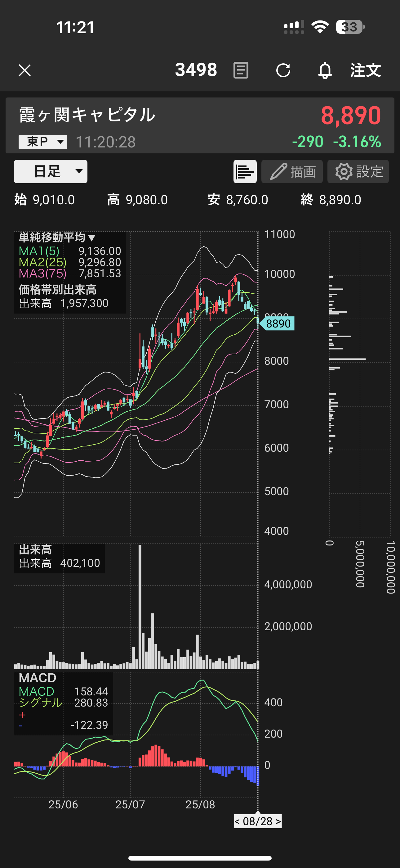Tap the 終 8,890.0 close value
Viewport: 400px width, 868px height.
pyautogui.click(x=331, y=200)
